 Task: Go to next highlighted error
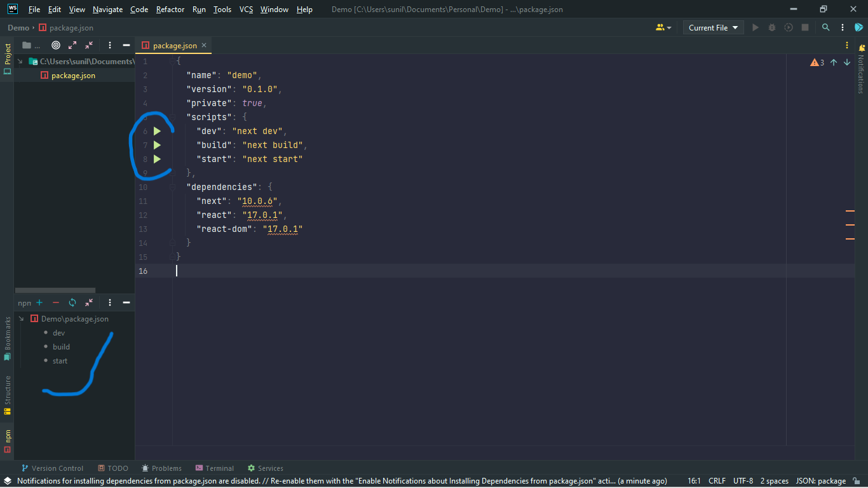pyautogui.click(x=847, y=62)
